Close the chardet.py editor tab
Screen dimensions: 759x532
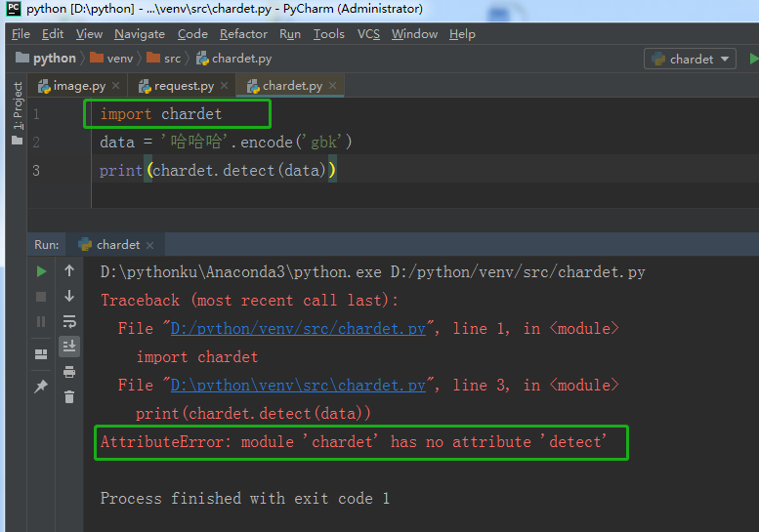point(332,86)
